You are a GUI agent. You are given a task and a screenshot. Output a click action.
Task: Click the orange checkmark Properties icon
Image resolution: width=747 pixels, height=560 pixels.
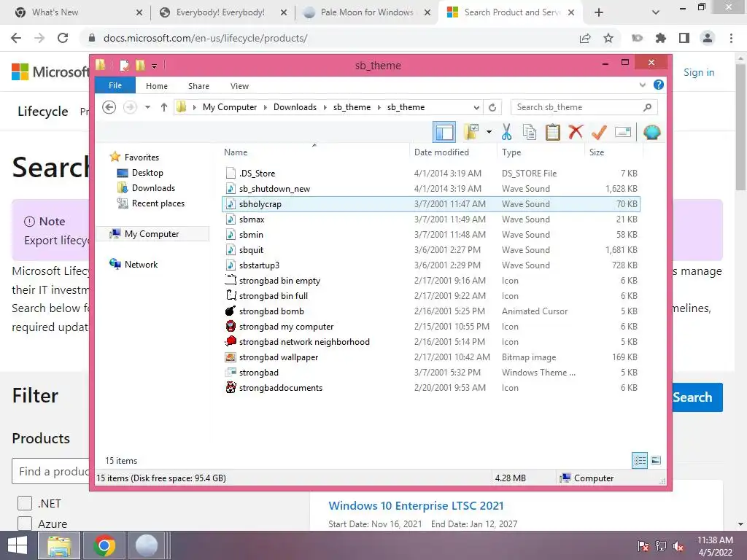599,132
